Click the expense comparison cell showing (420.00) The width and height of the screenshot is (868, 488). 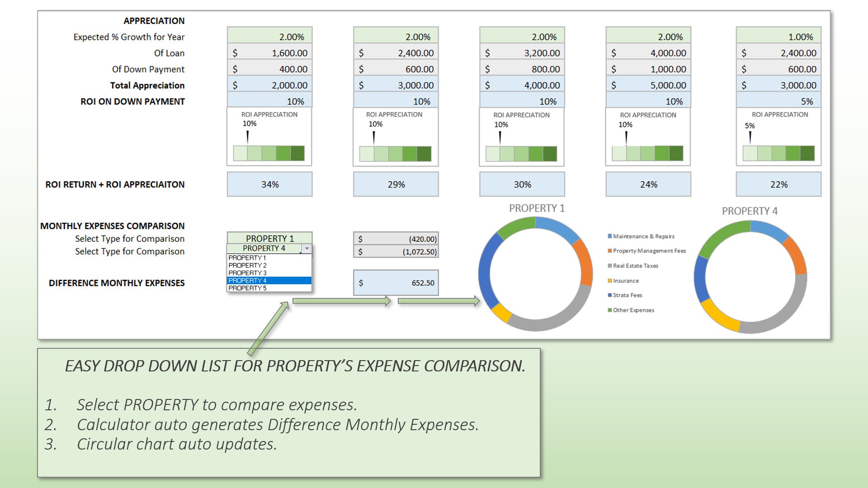396,239
